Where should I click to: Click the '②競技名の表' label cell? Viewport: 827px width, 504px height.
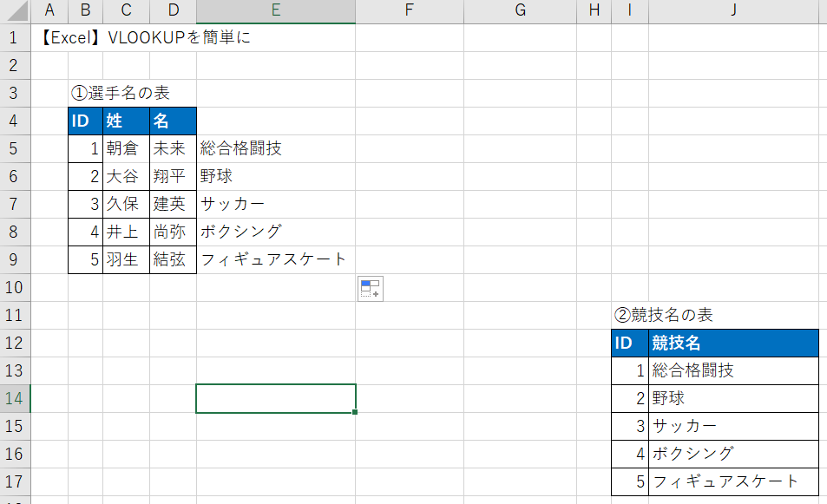(664, 315)
